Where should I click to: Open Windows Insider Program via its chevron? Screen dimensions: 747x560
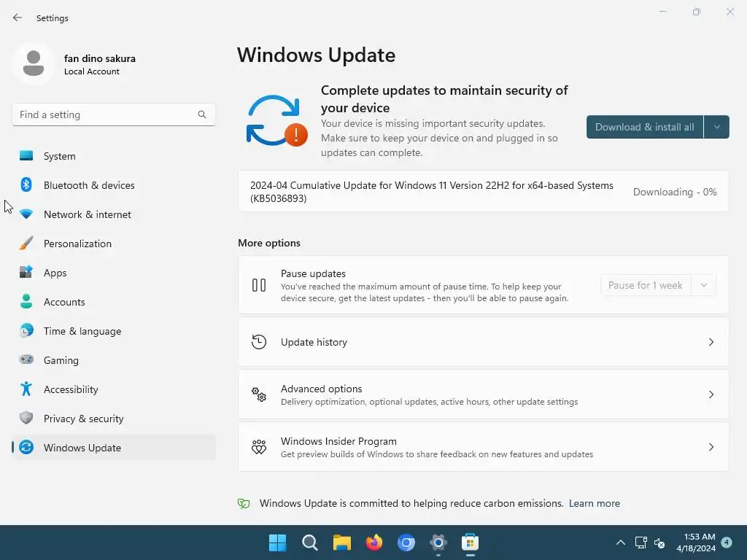(x=711, y=447)
